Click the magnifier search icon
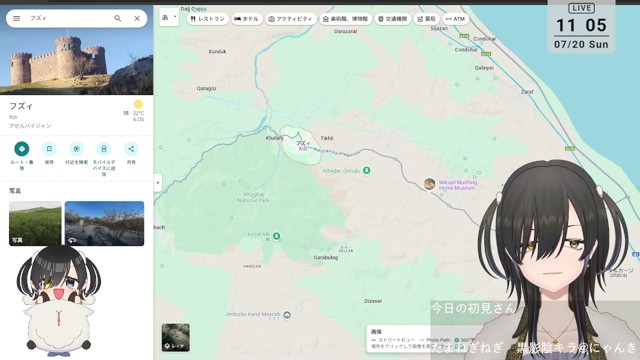This screenshot has height=360, width=640. pos(118,18)
